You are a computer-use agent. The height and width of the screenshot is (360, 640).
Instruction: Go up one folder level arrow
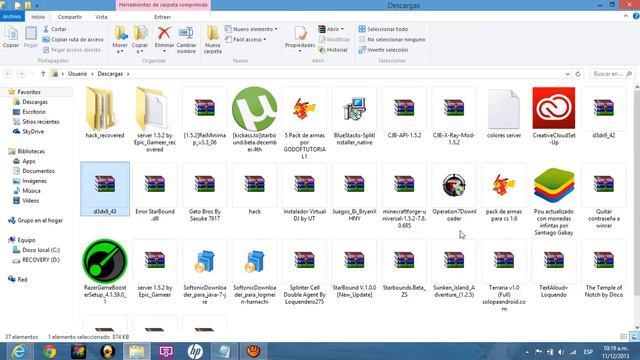43,74
